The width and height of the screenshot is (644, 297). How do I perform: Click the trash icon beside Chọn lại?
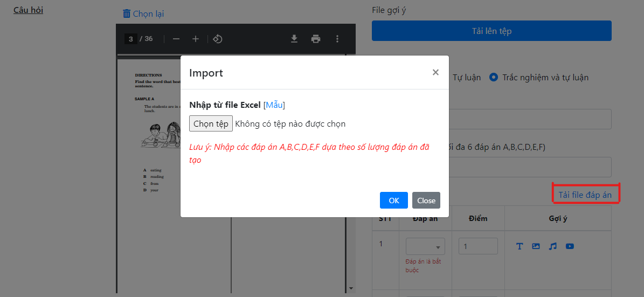click(127, 13)
